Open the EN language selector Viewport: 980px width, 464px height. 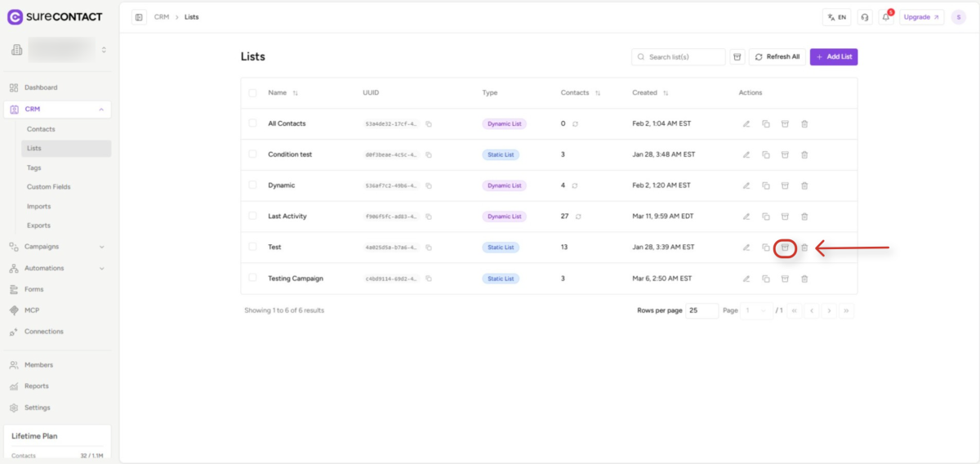click(837, 17)
